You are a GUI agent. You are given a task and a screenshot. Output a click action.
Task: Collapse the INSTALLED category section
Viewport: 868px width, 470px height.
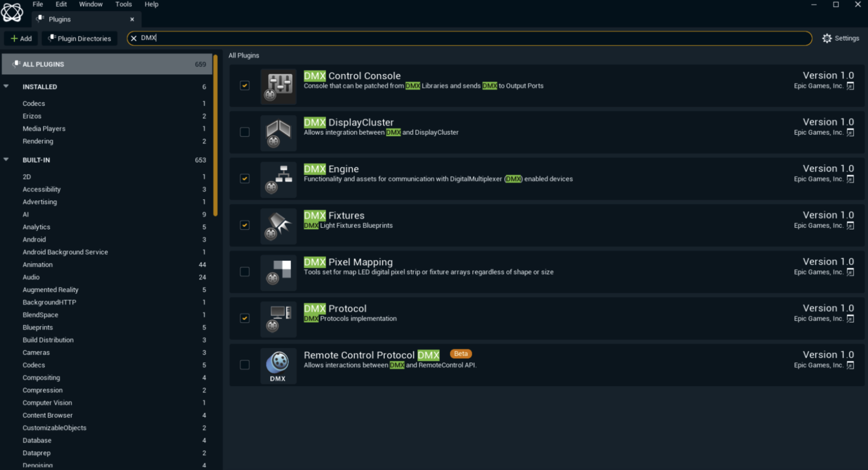[6, 87]
